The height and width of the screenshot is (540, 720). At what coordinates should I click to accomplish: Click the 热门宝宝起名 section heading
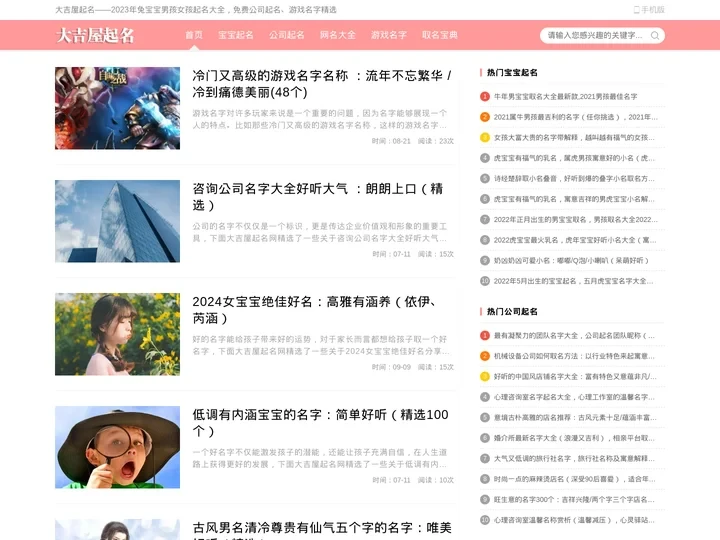[512, 73]
